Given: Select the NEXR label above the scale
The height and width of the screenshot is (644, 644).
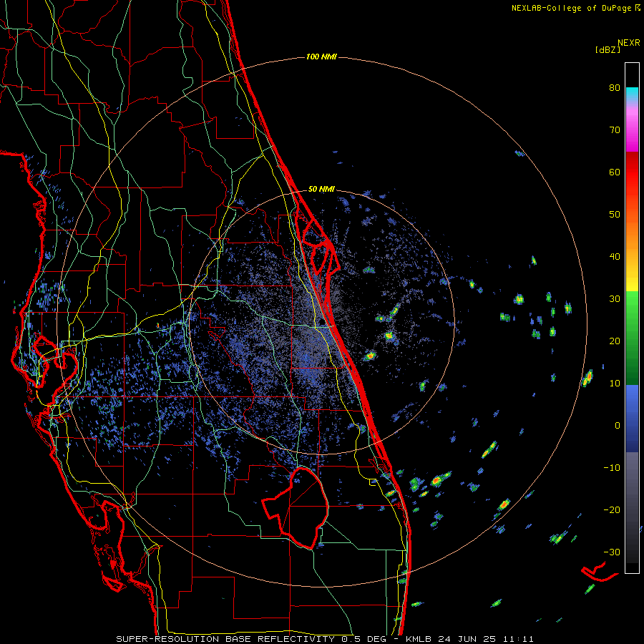Looking at the screenshot, I should coord(628,43).
